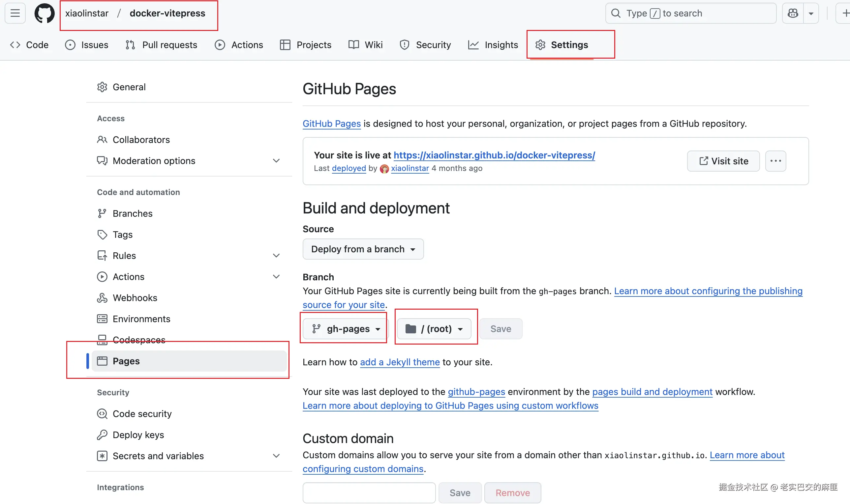Click the GitHub Octocat logo

tap(44, 14)
